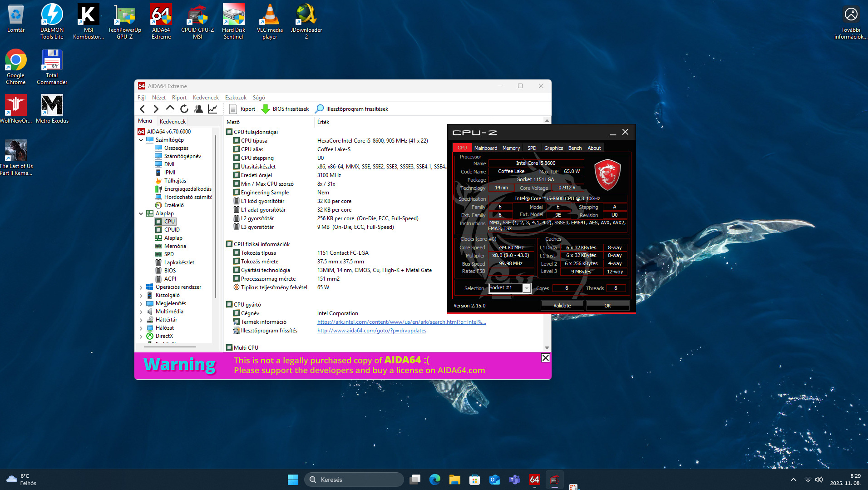Open Microsoft Edge from the taskbar

click(435, 480)
